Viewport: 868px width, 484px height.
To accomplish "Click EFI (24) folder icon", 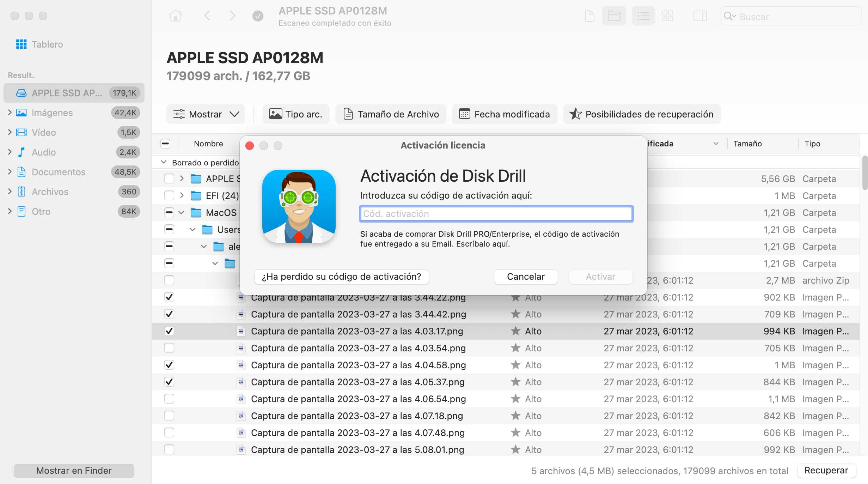I will coord(196,195).
